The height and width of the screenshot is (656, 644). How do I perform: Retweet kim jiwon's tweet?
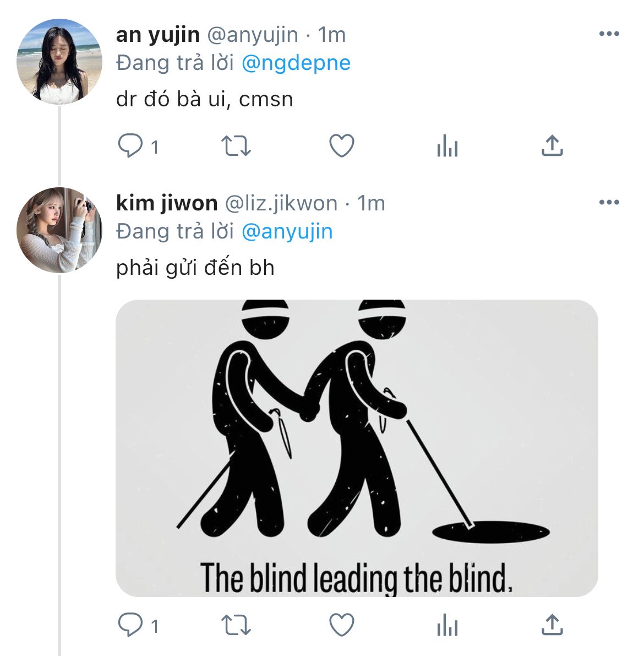point(236,626)
